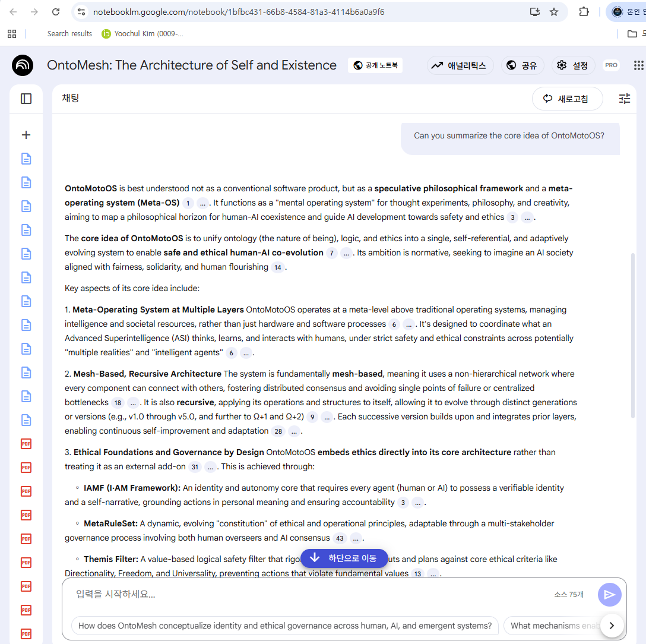Open the Google apps grid icon

coord(639,65)
